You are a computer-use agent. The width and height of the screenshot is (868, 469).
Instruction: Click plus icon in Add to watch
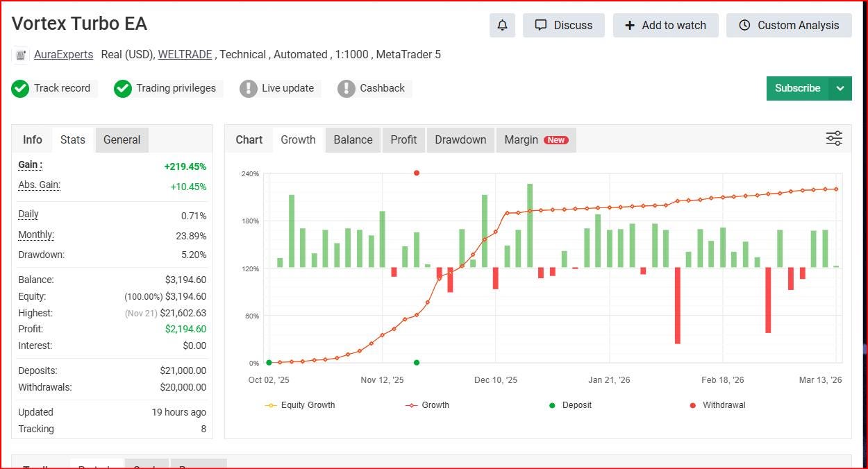point(630,25)
